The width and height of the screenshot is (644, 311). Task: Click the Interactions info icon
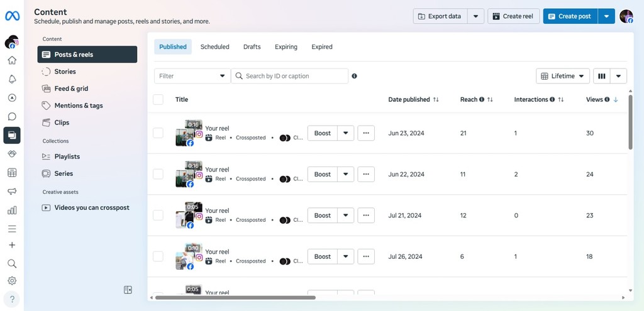[552, 99]
